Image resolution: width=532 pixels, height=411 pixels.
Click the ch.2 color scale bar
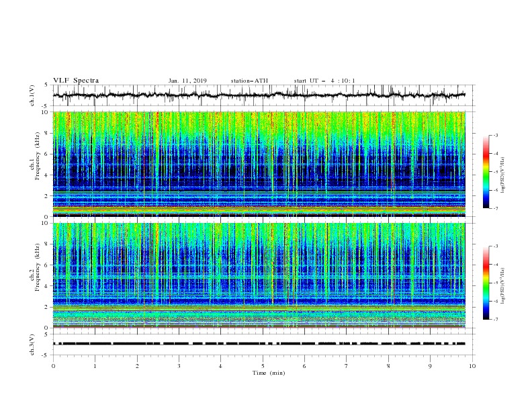486,283
